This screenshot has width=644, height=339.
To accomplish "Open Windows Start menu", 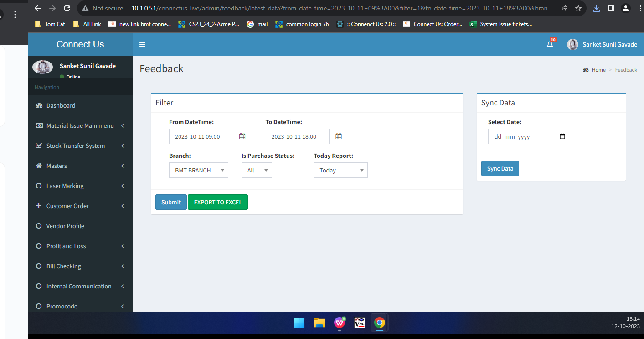I will 299,323.
